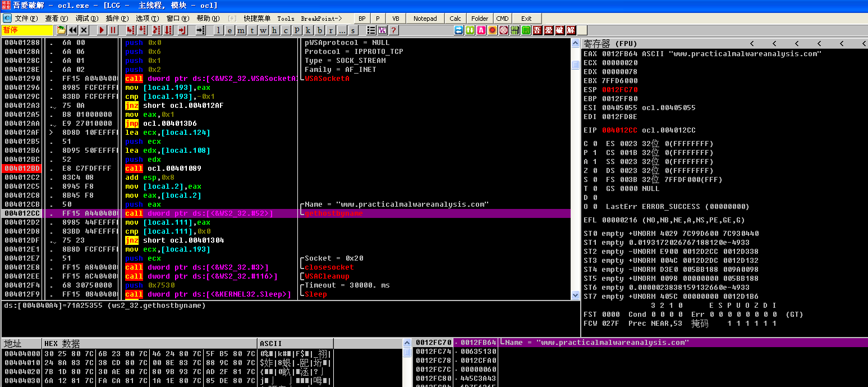The image size is (868, 387).
Task: Click the Go To Address arrow icon
Action: click(x=200, y=30)
